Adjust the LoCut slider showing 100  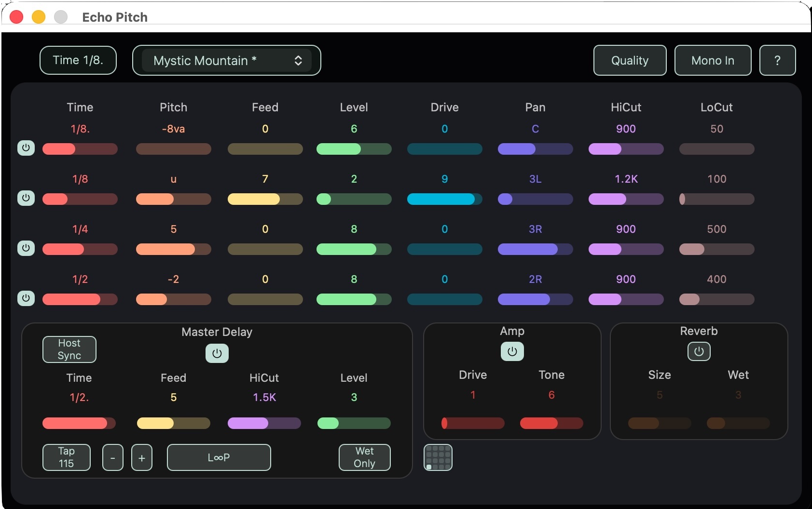click(717, 199)
